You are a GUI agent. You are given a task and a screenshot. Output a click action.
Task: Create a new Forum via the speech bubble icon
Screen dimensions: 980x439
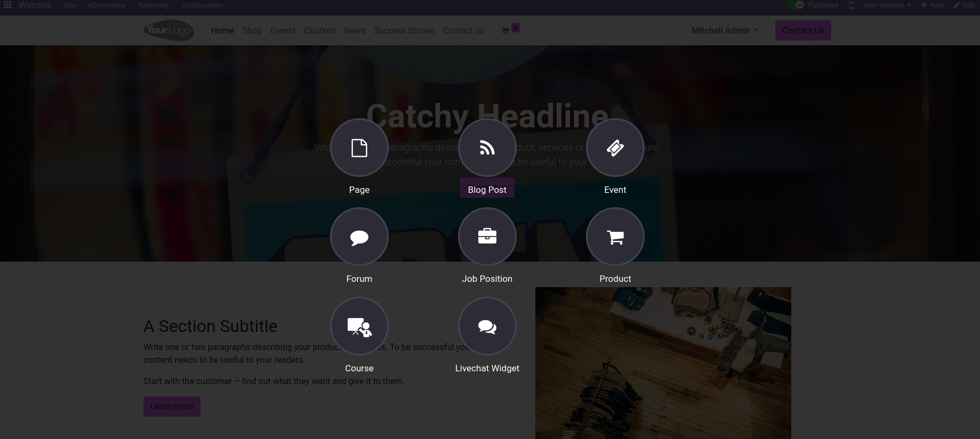[x=359, y=237]
